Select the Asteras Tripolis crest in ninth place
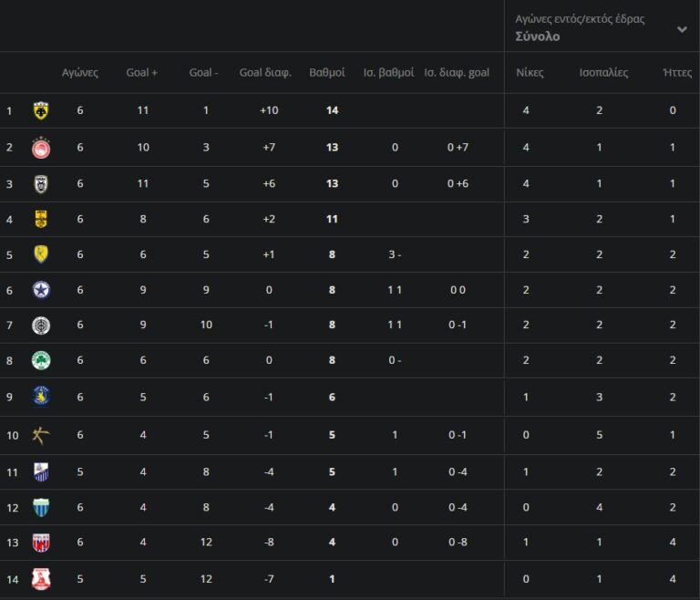The height and width of the screenshot is (600, 700). tap(41, 397)
